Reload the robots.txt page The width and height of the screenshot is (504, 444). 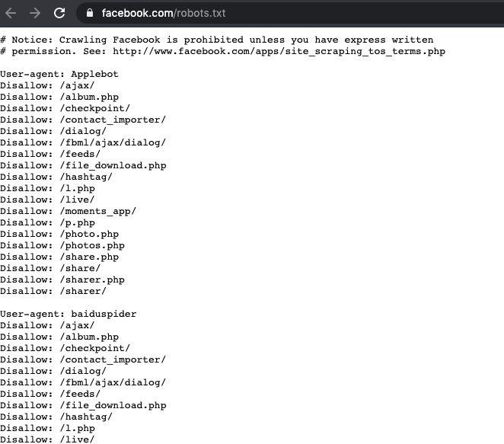(x=59, y=13)
